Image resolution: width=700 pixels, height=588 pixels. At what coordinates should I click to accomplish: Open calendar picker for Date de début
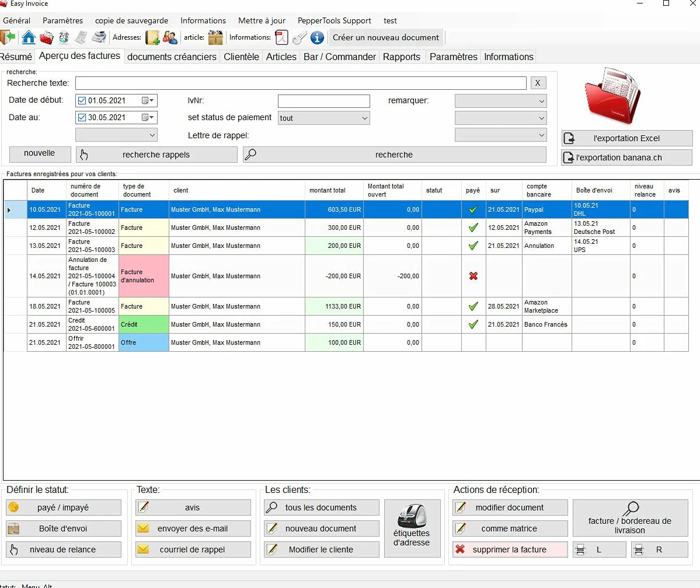pos(148,100)
